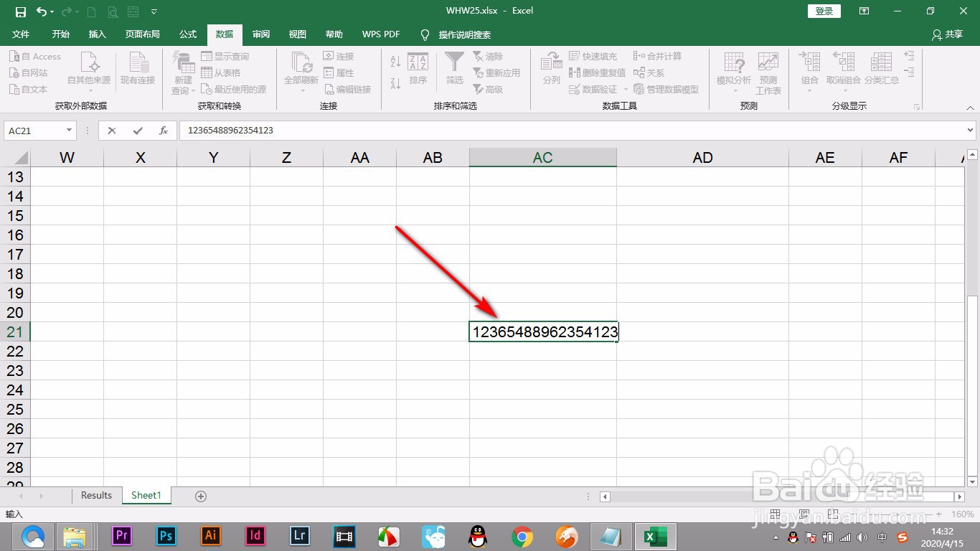Switch to the Formulas (公式) tab
The width and height of the screenshot is (980, 551).
coord(188,34)
